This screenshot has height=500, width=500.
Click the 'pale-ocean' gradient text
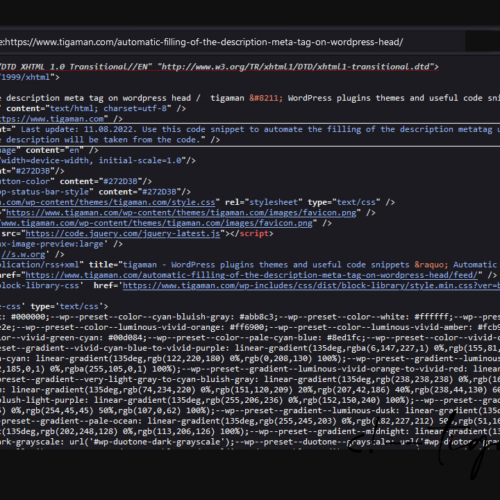[x=118, y=421]
